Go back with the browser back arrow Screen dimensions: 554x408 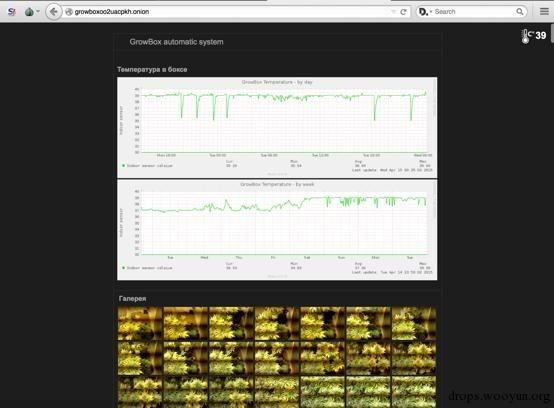coord(54,12)
